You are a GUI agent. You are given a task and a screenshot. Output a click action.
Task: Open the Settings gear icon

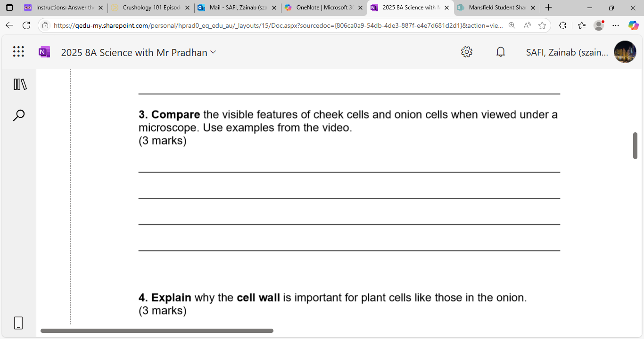(467, 52)
